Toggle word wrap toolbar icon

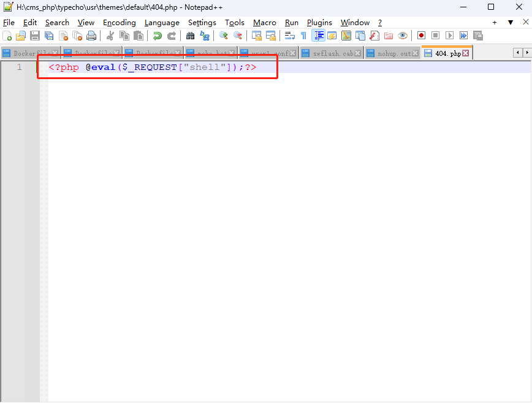(289, 36)
